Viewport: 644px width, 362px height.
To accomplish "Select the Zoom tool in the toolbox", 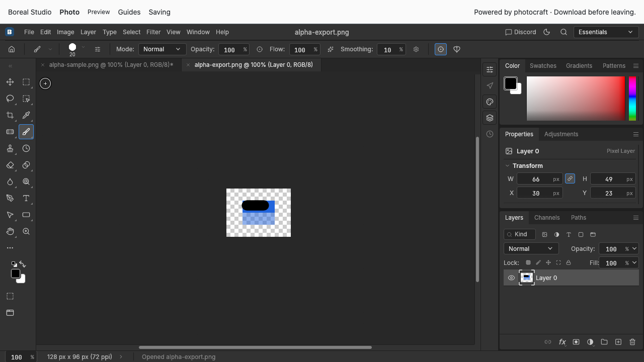I will (26, 231).
